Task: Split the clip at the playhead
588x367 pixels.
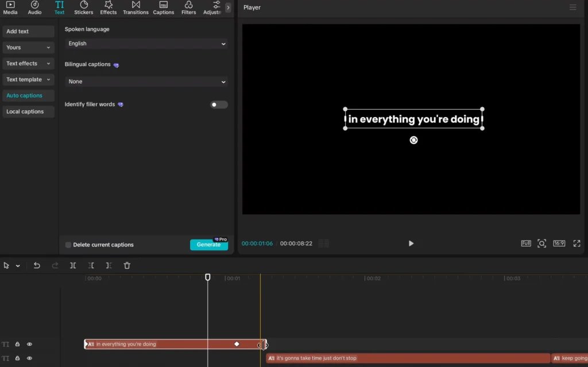Action: coord(73,265)
